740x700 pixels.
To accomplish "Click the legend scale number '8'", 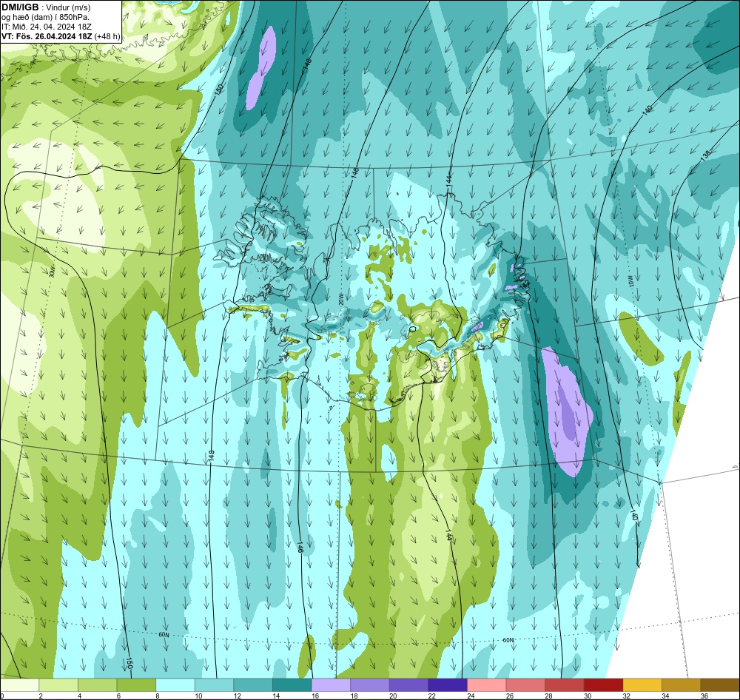I will pyautogui.click(x=158, y=696).
